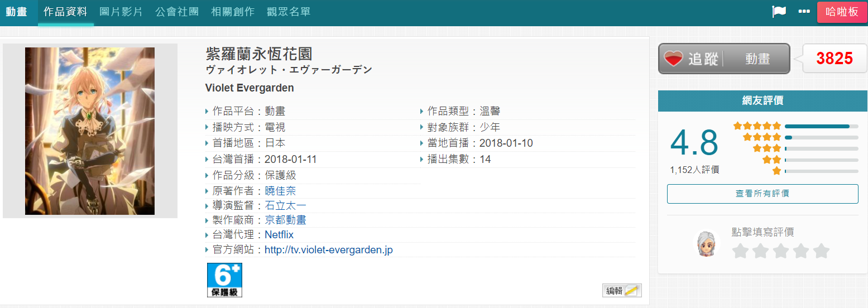Click the four-star progress bar
The height and width of the screenshot is (308, 868).
[x=822, y=137]
